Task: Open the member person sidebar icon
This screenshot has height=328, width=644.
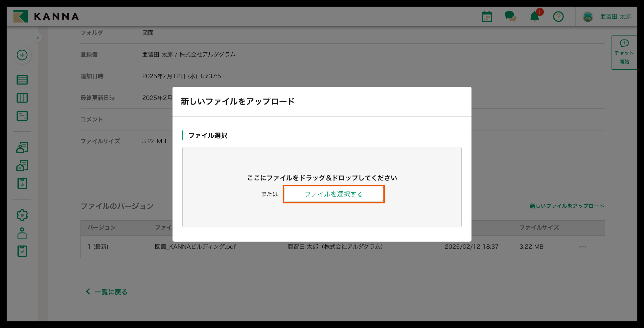Action: (x=22, y=233)
